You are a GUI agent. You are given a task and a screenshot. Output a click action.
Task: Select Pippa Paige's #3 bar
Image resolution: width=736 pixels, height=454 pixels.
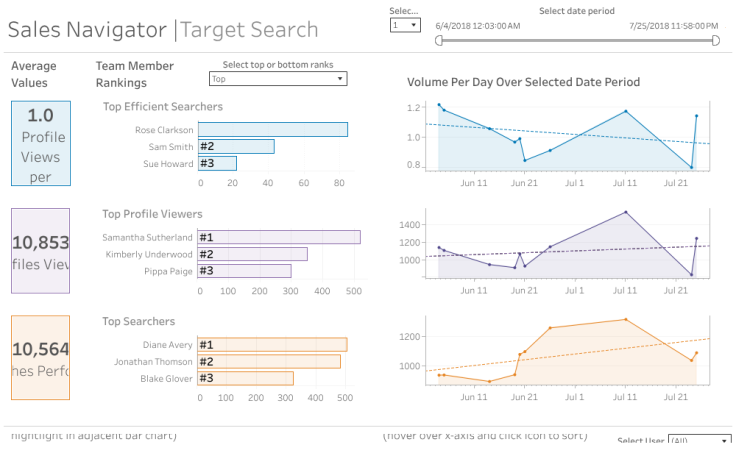(244, 270)
